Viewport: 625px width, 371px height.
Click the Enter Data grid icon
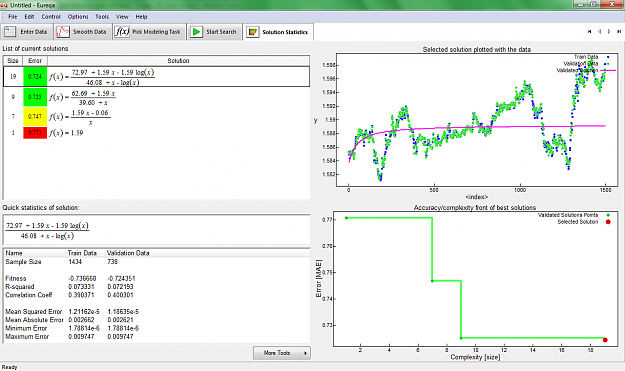(x=10, y=32)
